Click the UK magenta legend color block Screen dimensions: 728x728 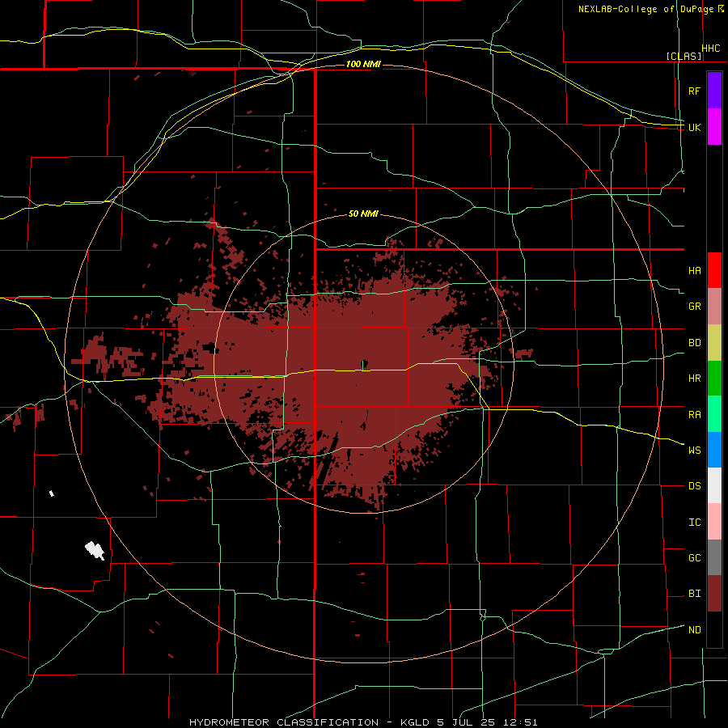(x=714, y=127)
